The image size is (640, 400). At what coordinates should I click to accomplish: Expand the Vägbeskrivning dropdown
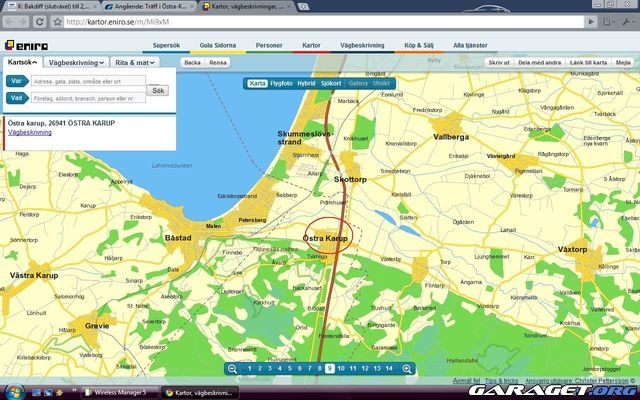(x=76, y=62)
